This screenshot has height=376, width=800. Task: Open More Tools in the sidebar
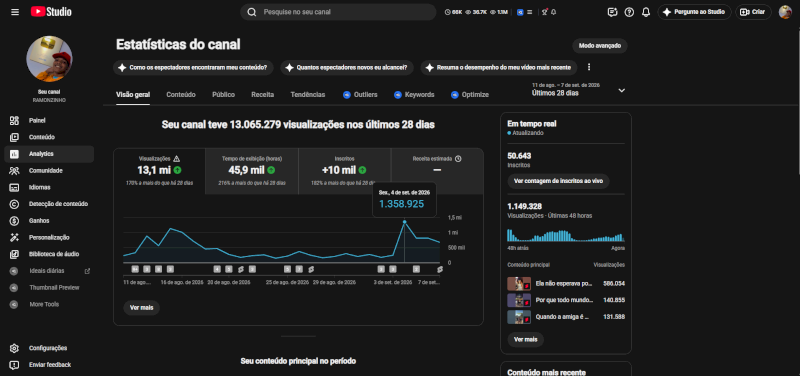(x=49, y=305)
